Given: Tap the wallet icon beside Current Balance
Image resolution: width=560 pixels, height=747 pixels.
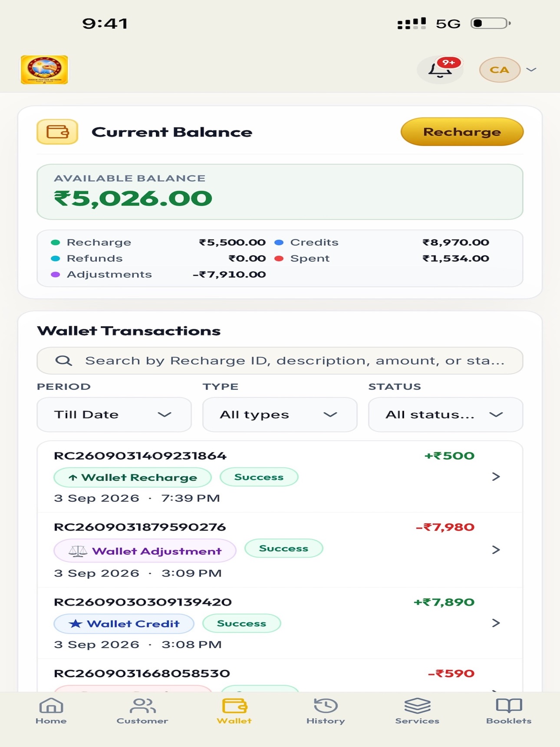Looking at the screenshot, I should click(57, 132).
